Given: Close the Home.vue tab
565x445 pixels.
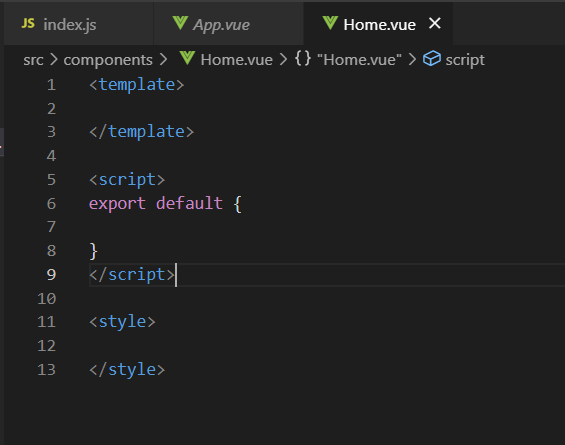Looking at the screenshot, I should pos(435,24).
